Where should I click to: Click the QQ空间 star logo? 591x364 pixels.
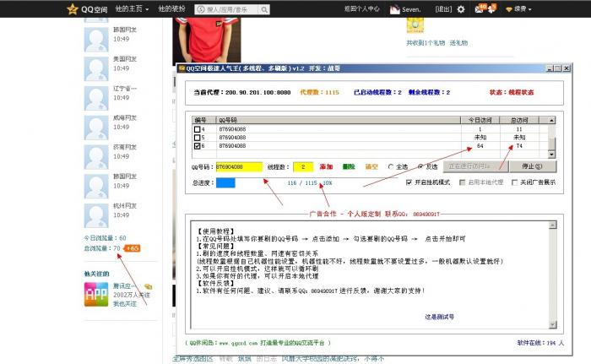tap(72, 9)
